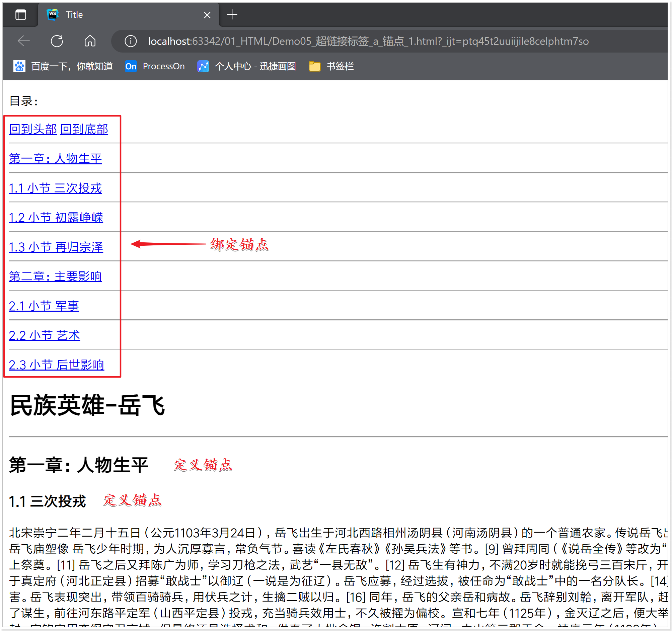
Task: Open site information icon in address bar
Action: 131,41
